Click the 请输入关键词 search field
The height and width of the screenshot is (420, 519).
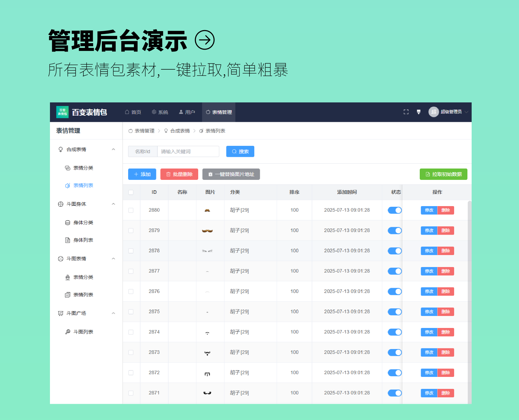[x=188, y=152]
